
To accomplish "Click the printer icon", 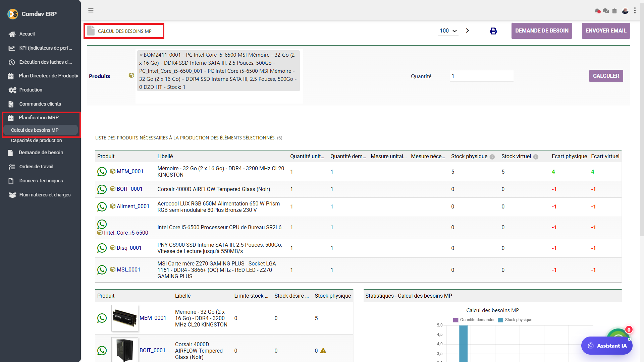I will point(493,31).
